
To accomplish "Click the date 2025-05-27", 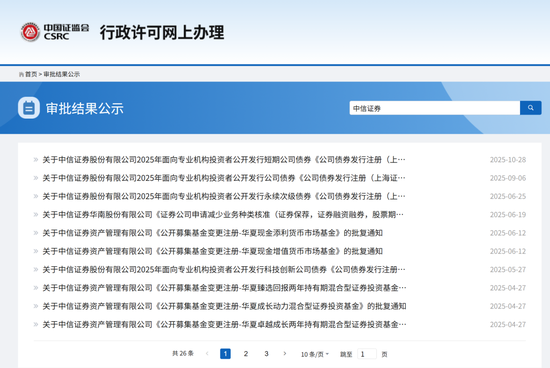I will tap(508, 269).
